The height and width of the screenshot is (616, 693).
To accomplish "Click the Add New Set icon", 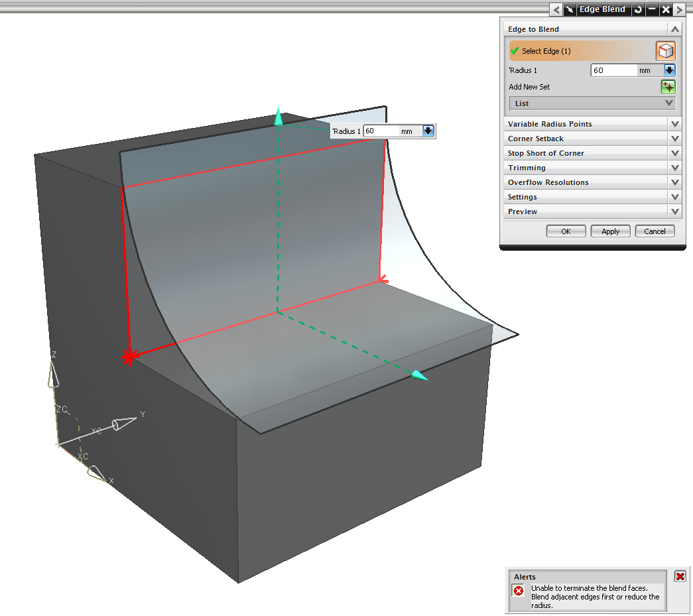I will coord(668,87).
